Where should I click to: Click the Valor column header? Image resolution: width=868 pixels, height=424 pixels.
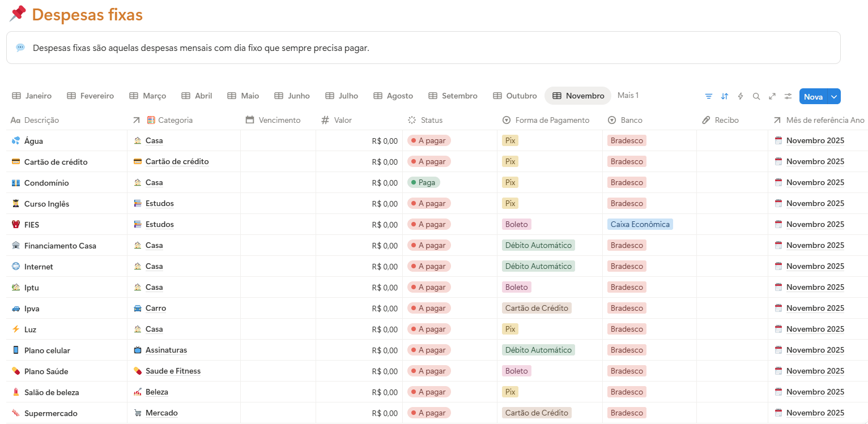point(343,120)
